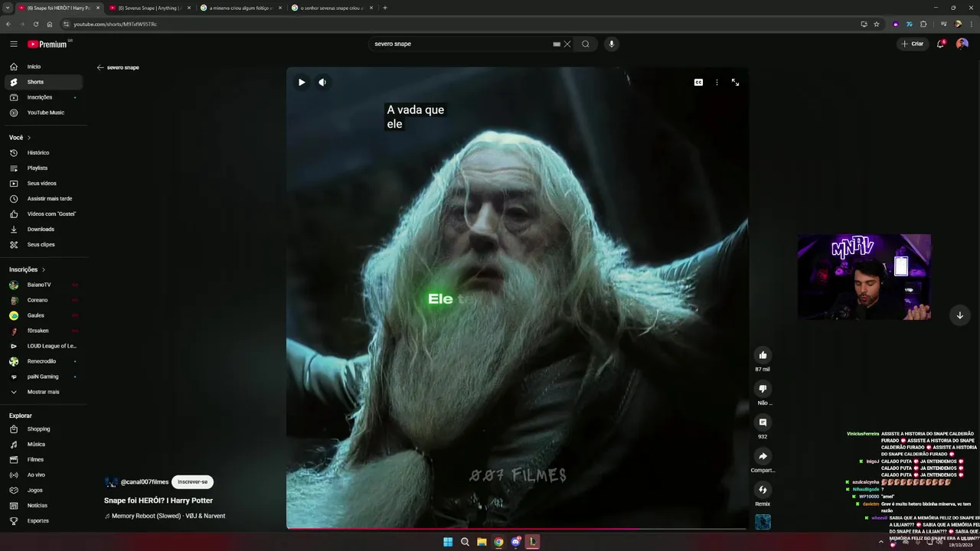Bookmark this page with the star
Screen dimensions: 980x551
[x=877, y=24]
